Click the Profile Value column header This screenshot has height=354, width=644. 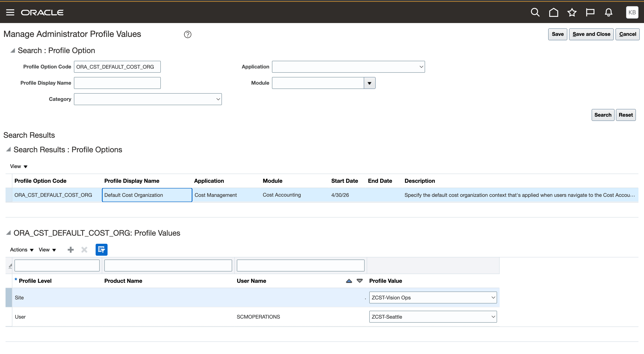point(385,281)
